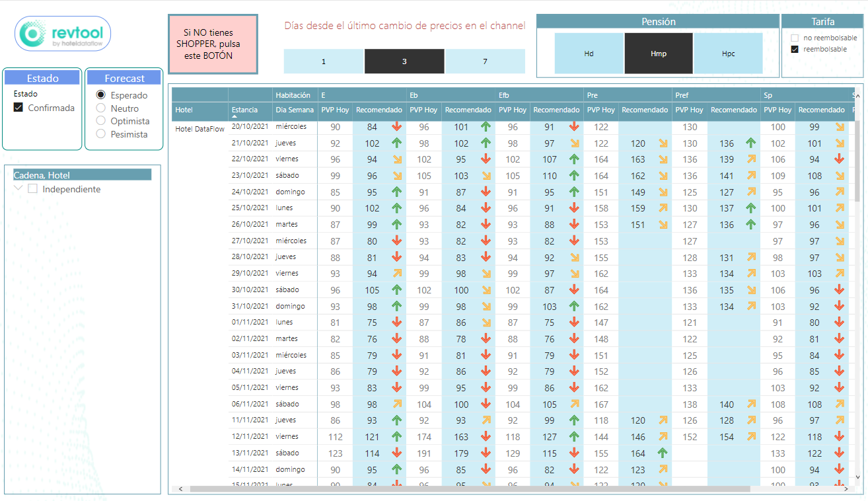Click the red down arrow for Eb on 24/10/2021
The width and height of the screenshot is (868, 501).
point(486,192)
